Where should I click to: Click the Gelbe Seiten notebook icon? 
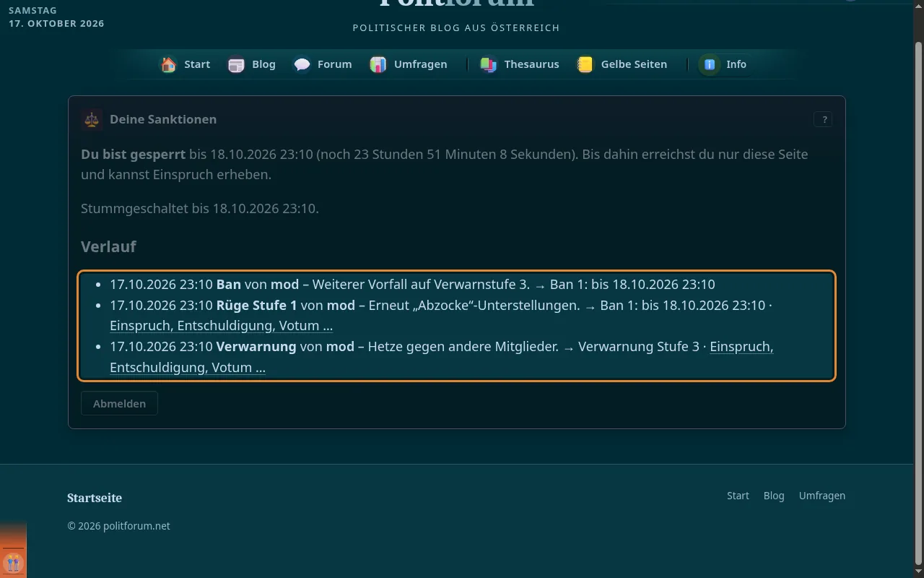(x=585, y=64)
